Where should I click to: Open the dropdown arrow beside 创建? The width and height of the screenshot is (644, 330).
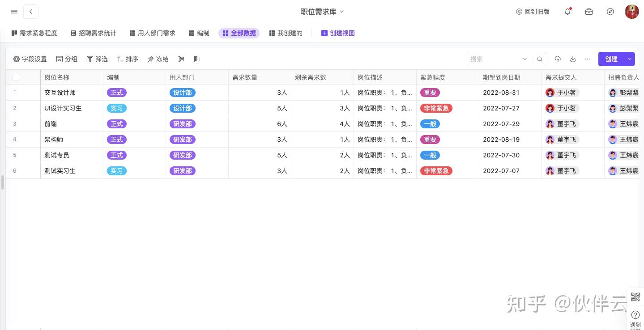coord(629,59)
